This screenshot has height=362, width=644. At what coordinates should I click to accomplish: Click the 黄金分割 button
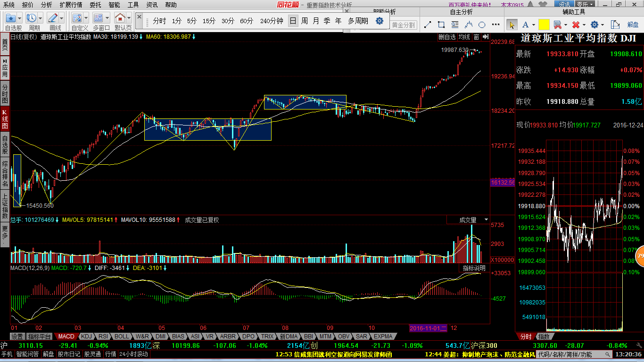pos(404,25)
